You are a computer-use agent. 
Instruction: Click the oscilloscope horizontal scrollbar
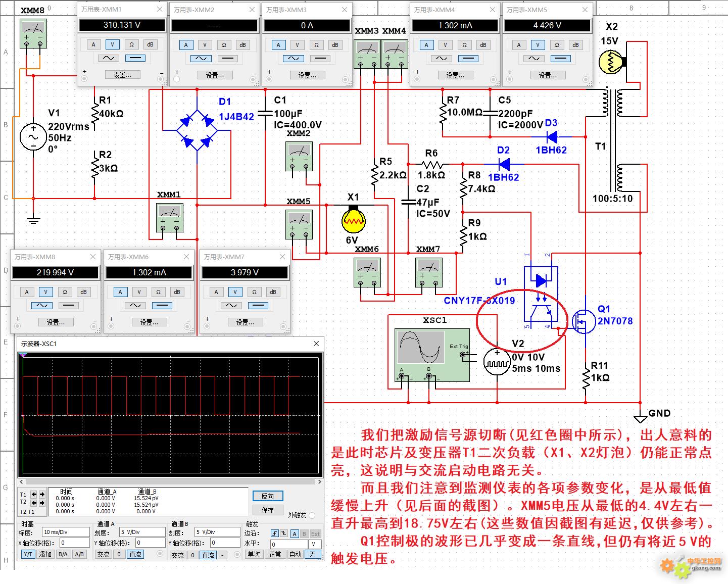pos(170,481)
